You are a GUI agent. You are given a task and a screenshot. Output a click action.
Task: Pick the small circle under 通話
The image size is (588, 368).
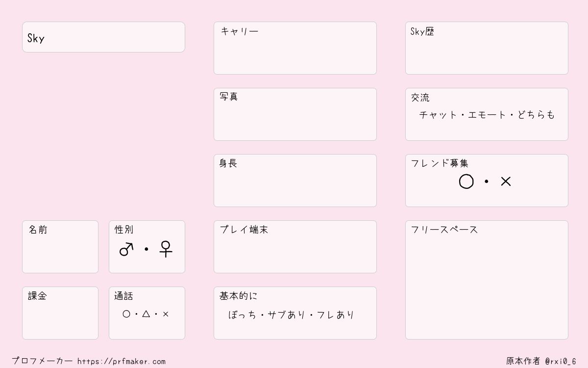[126, 314]
